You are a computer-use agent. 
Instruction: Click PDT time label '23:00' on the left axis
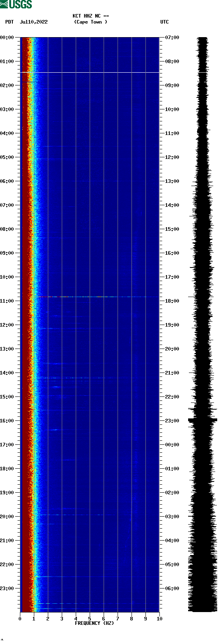pyautogui.click(x=7, y=589)
